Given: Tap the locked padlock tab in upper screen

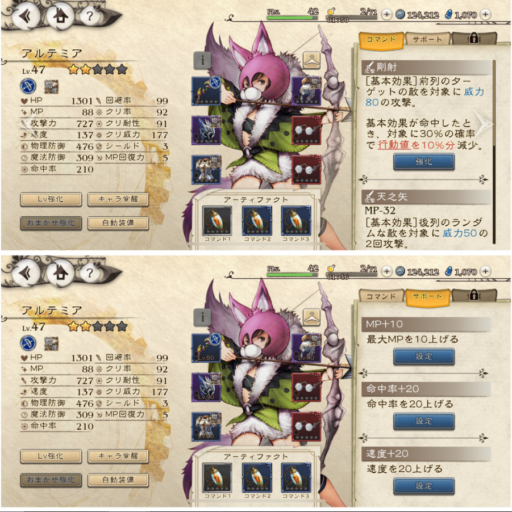Looking at the screenshot, I should (473, 39).
